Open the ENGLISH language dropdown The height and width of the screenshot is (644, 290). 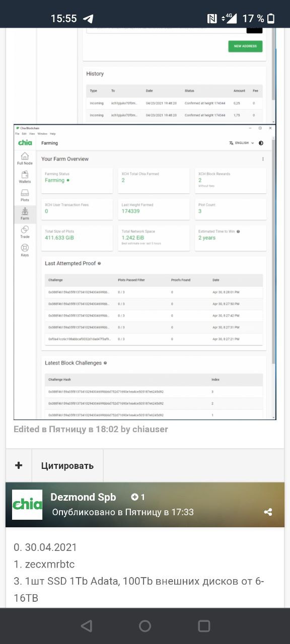pyautogui.click(x=241, y=143)
